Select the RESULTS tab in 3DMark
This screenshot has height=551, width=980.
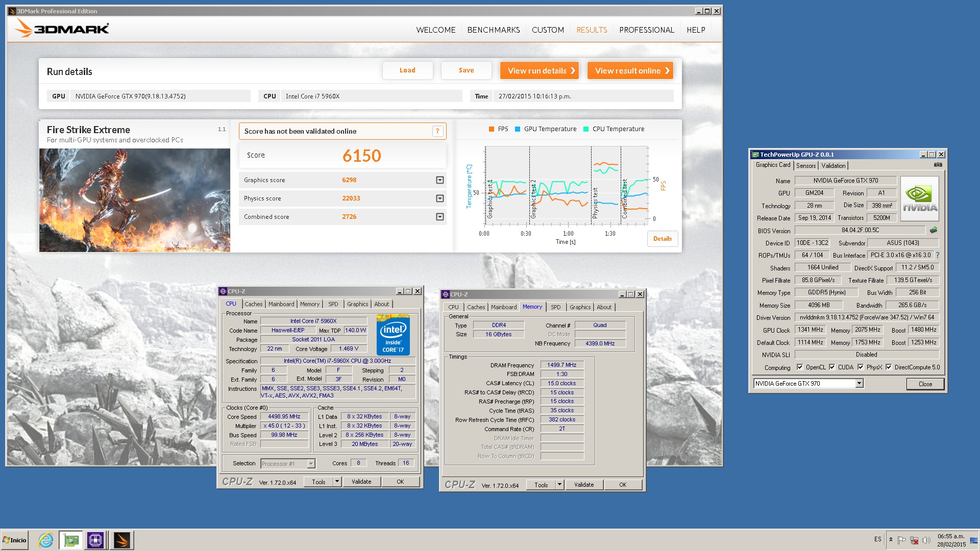[592, 30]
